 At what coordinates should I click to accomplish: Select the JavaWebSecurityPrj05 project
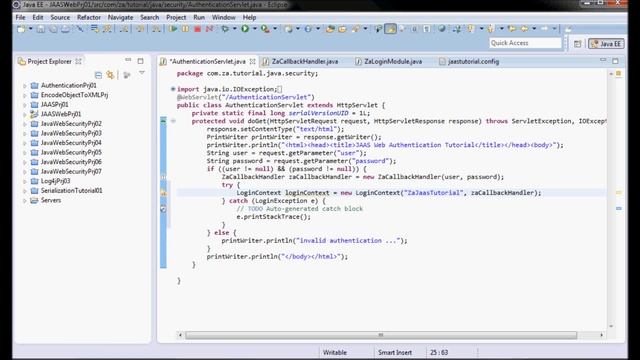pyautogui.click(x=71, y=152)
